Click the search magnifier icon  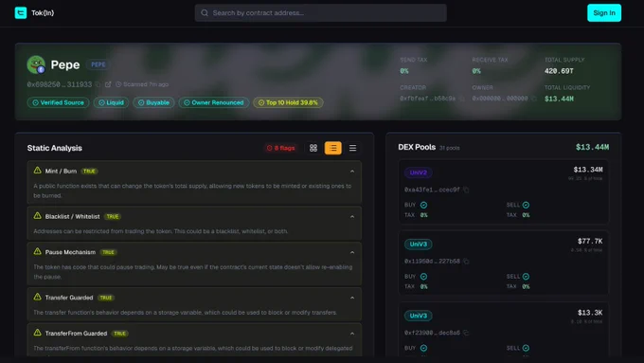coord(205,12)
